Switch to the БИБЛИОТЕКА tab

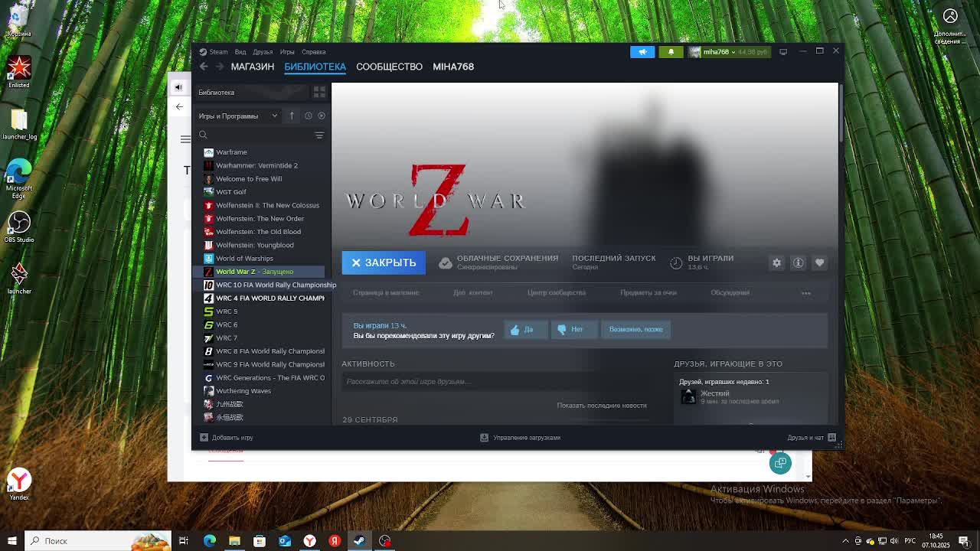click(x=315, y=67)
